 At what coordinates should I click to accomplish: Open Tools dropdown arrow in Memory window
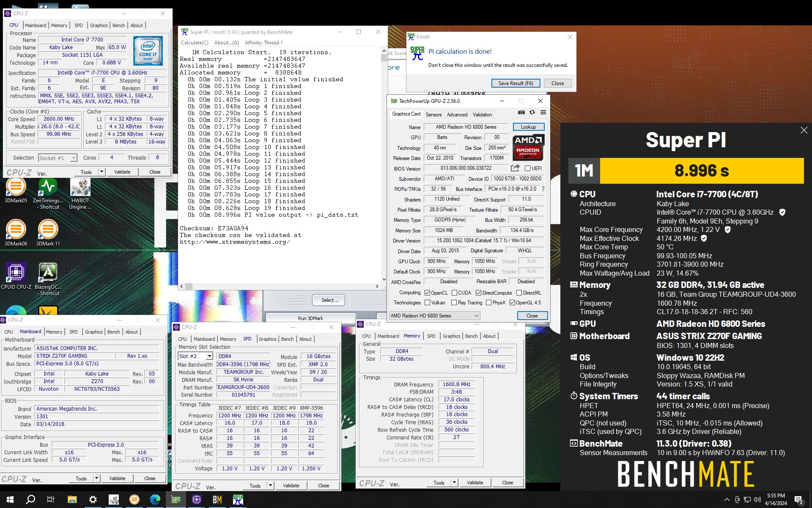tap(454, 483)
